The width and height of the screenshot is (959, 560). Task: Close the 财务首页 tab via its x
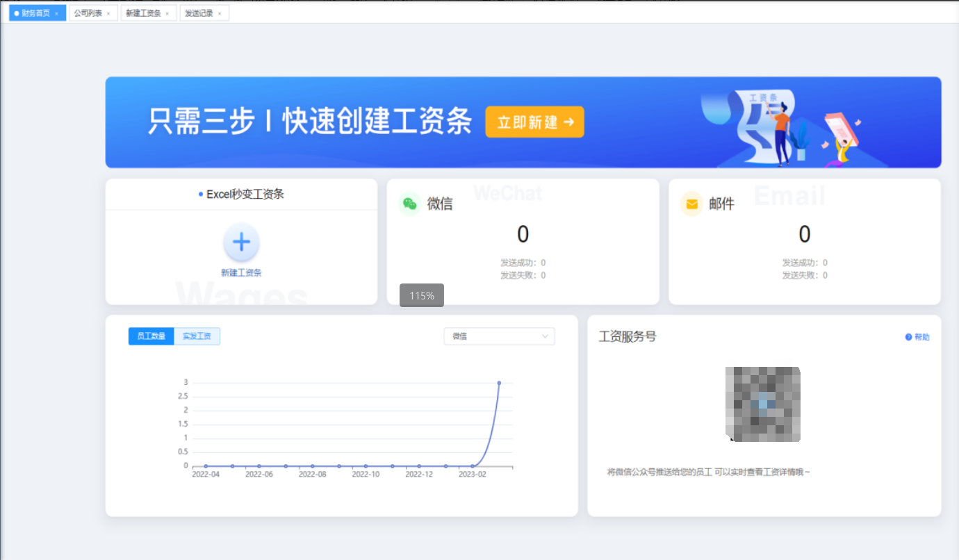pos(56,14)
